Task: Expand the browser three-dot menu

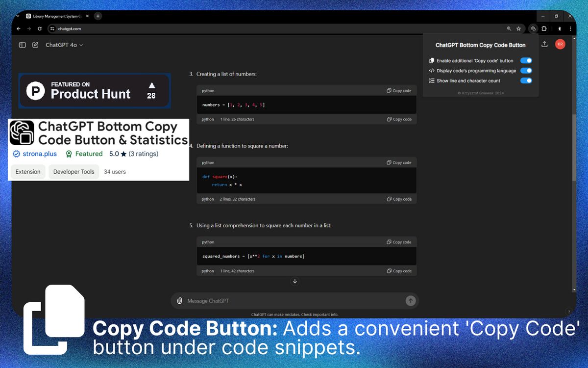Action: pos(570,28)
